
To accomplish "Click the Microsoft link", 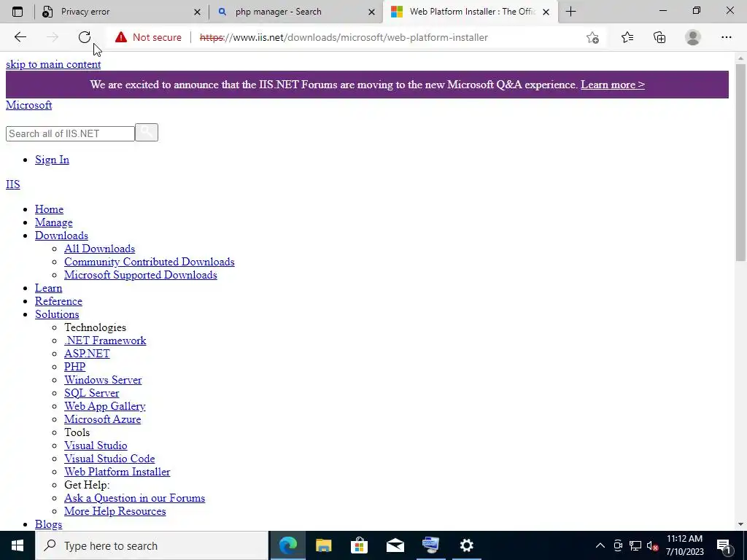I will pyautogui.click(x=28, y=105).
